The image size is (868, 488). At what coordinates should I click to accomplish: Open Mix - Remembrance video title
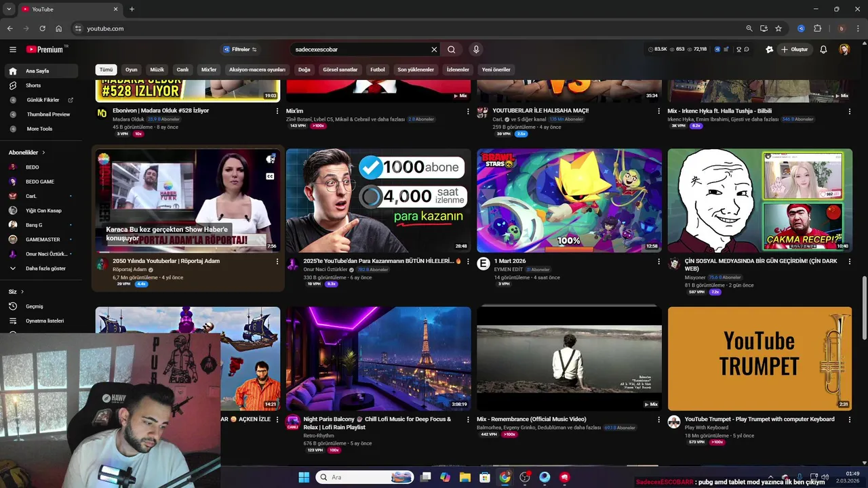point(532,419)
